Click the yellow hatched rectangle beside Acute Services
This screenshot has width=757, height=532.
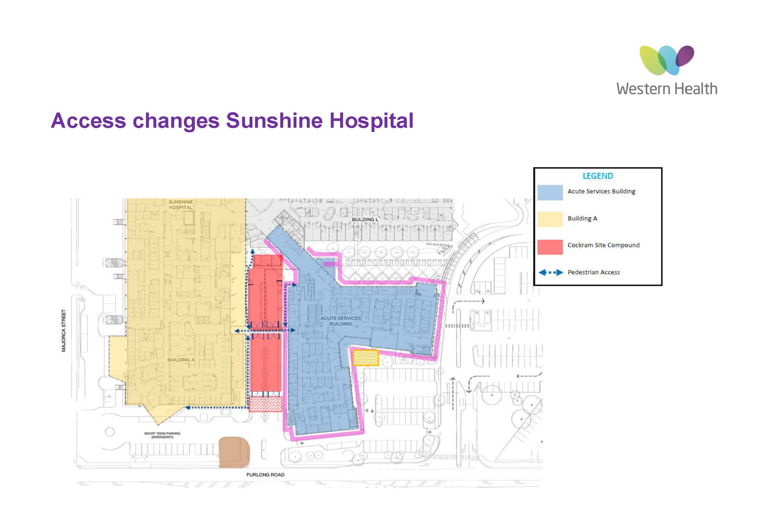click(x=366, y=358)
